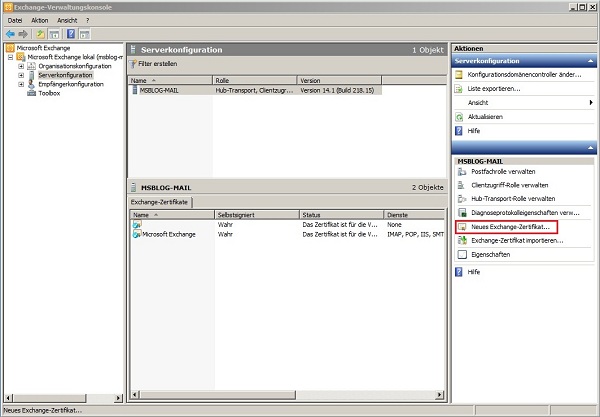
Task: Click the Empfängerkonfiguration tree icon
Action: coord(31,84)
